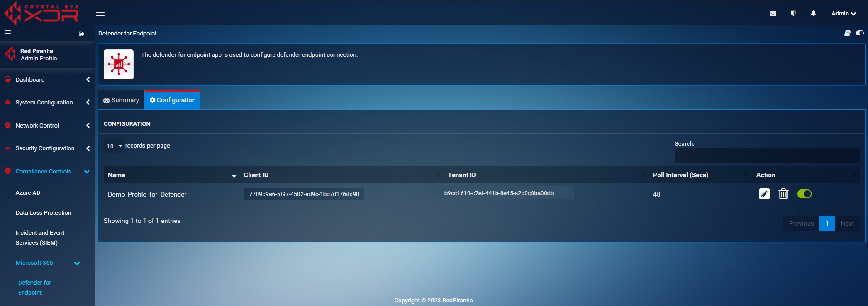Expand the Dashboard menu
868x306 pixels.
tap(47, 79)
